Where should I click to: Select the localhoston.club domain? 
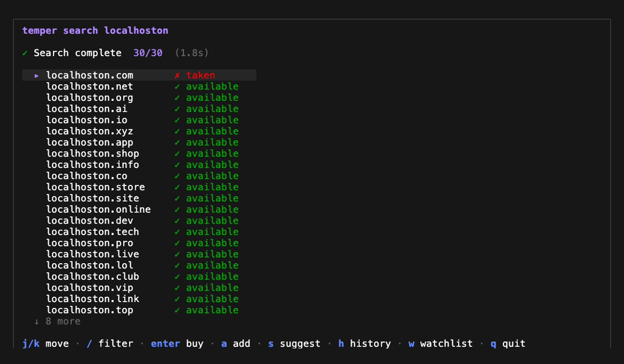[93, 277]
